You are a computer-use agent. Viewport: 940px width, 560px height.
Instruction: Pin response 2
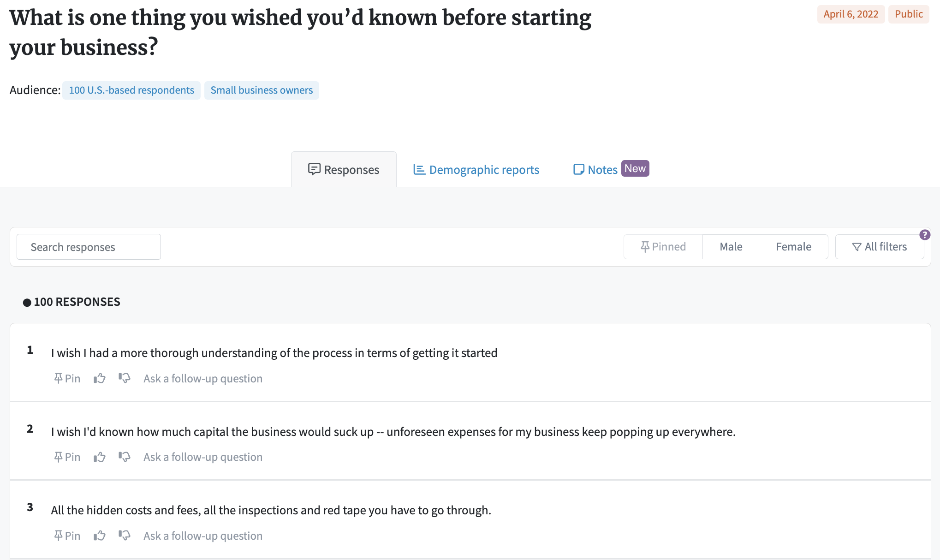tap(67, 457)
